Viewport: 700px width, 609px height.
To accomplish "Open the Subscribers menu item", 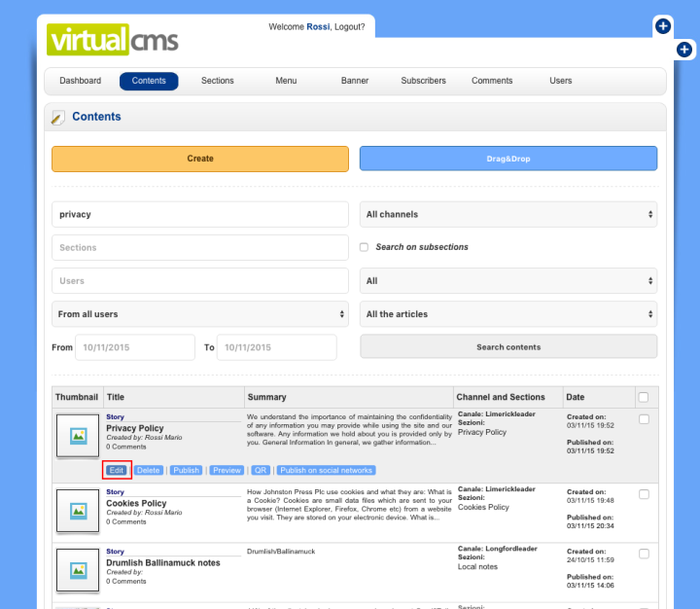I will click(423, 81).
